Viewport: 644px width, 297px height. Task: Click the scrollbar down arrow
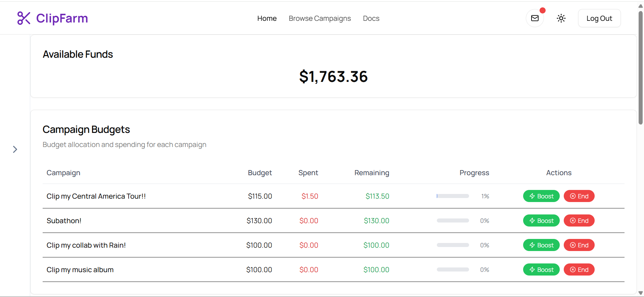click(640, 293)
